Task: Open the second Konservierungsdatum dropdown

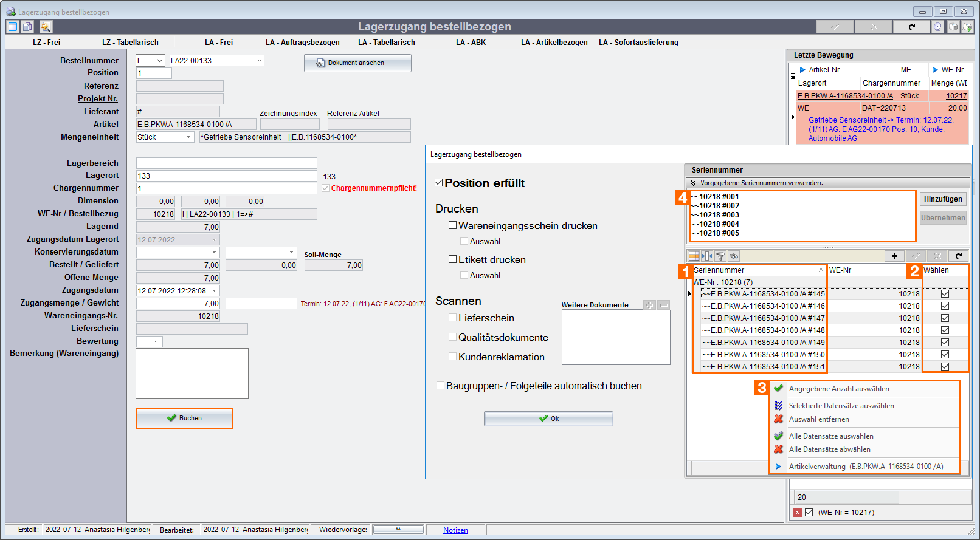Action: pyautogui.click(x=292, y=252)
